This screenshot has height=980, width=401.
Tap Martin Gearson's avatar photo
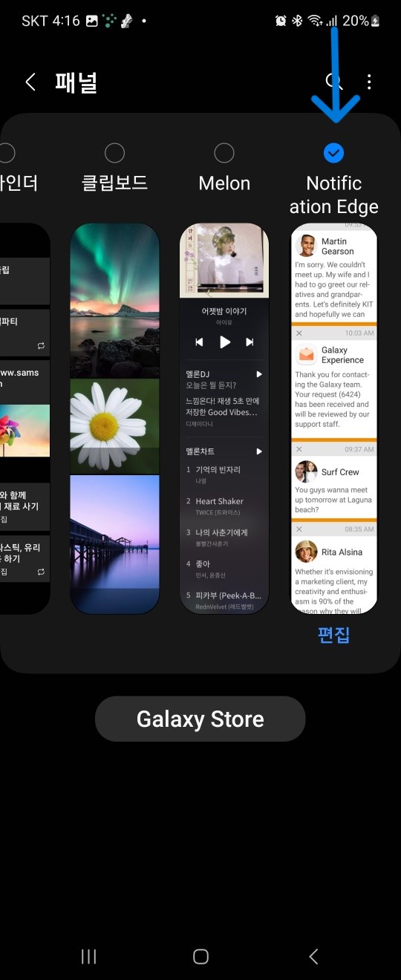pyautogui.click(x=306, y=246)
